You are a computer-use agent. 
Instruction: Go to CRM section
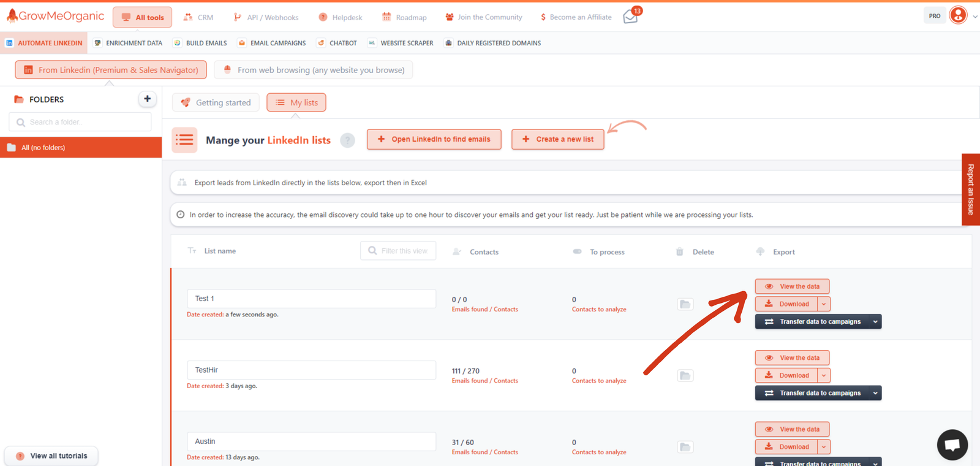[198, 17]
